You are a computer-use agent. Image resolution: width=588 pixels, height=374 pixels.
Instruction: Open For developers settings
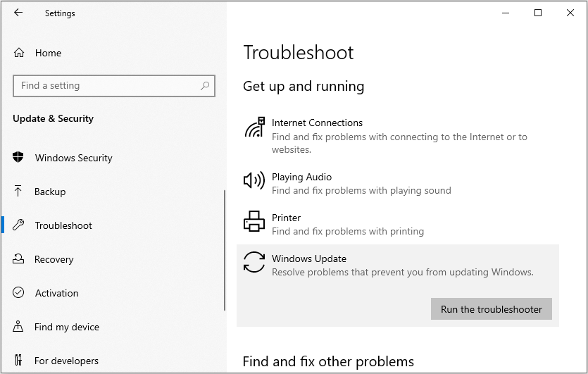point(66,361)
